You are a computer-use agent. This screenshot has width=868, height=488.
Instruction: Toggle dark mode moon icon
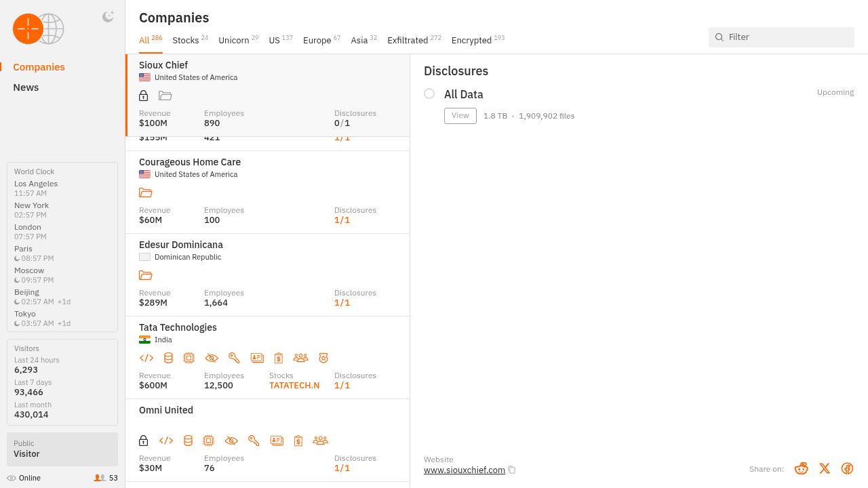pos(108,17)
